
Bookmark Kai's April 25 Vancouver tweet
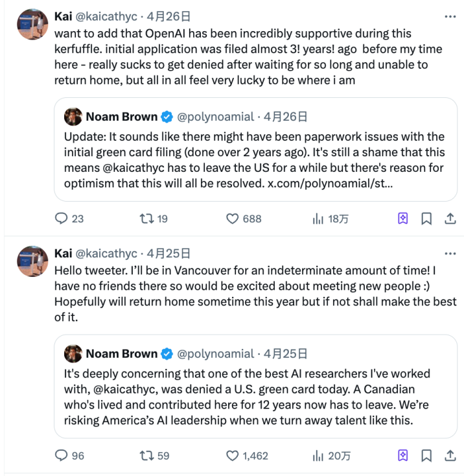(426, 456)
